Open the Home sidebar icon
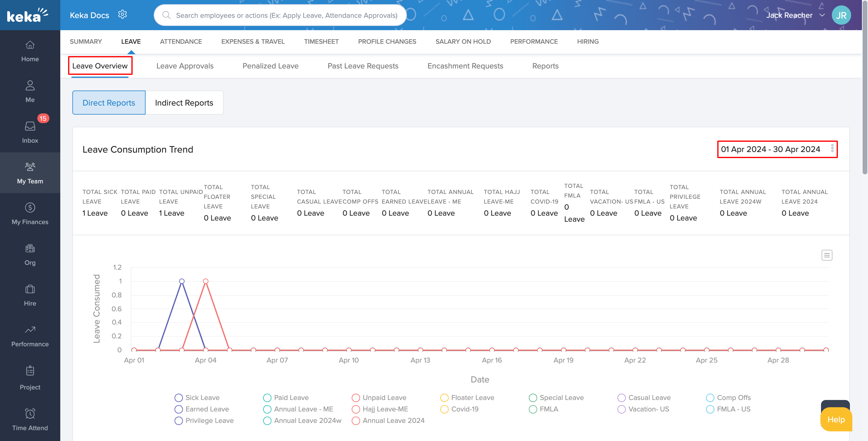 click(30, 45)
